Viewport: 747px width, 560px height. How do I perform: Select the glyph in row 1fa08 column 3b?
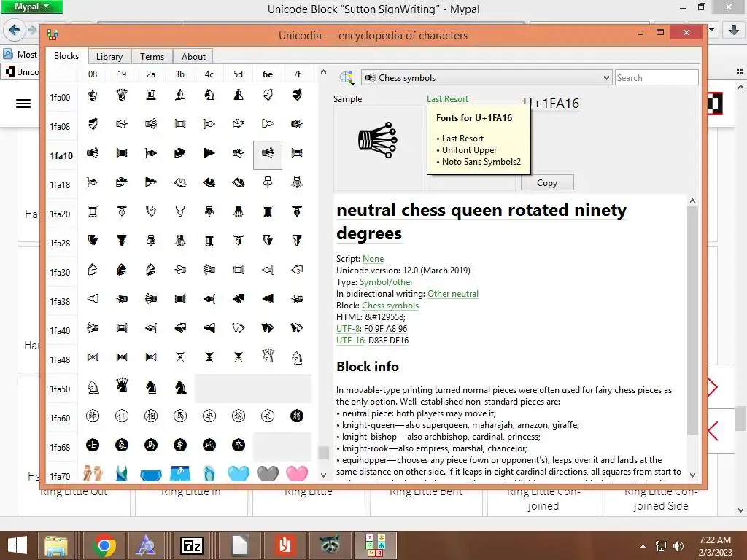(x=180, y=125)
